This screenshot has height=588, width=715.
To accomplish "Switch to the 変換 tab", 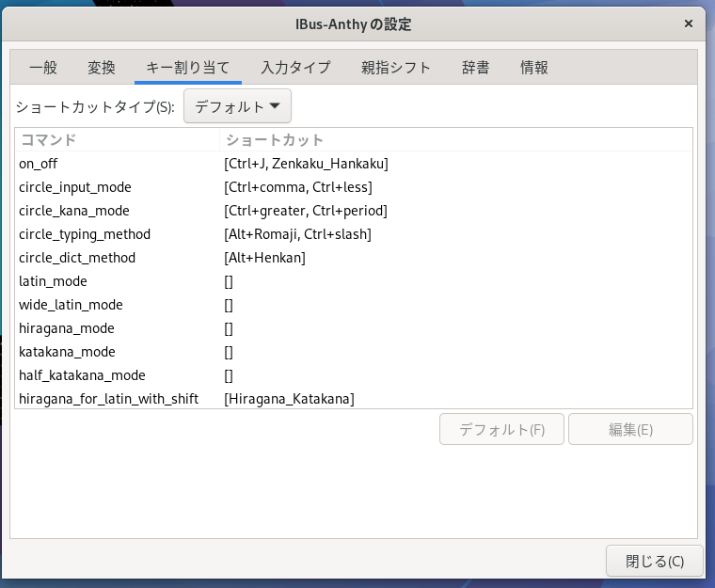I will pos(102,68).
